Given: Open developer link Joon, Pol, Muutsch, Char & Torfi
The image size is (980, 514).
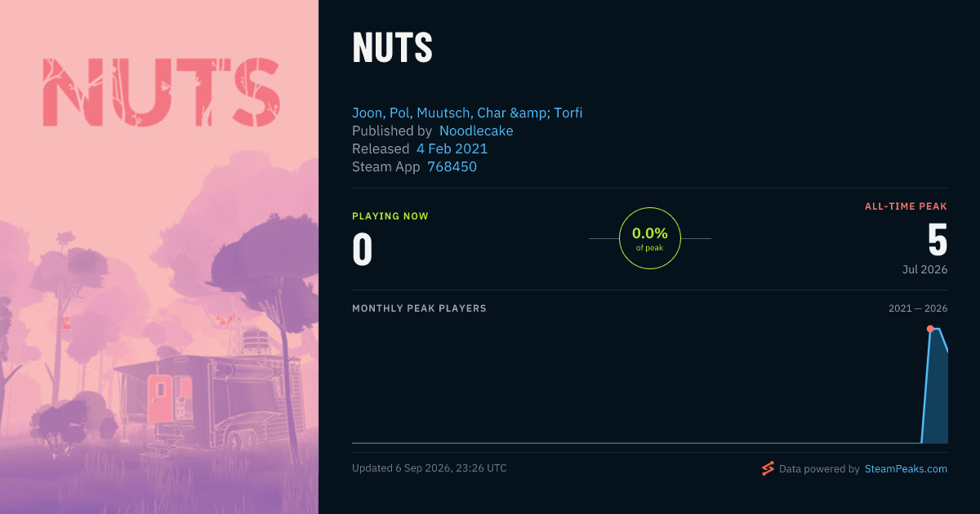Looking at the screenshot, I should (x=467, y=113).
